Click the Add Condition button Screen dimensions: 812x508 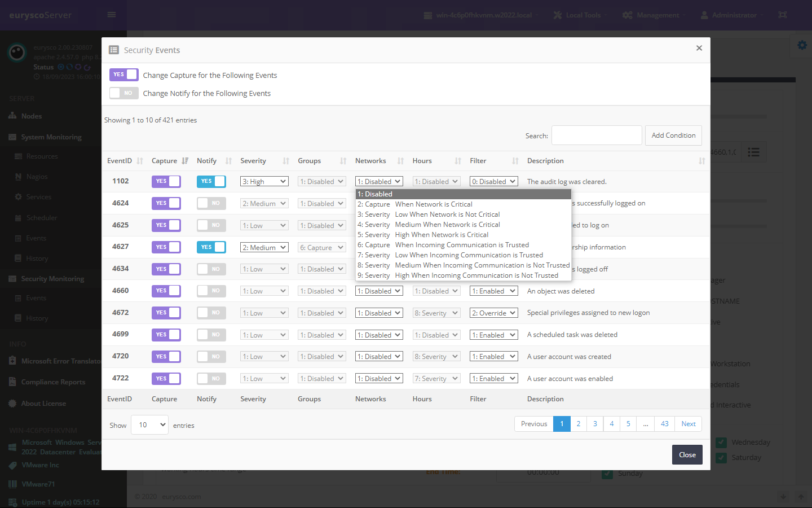click(673, 135)
